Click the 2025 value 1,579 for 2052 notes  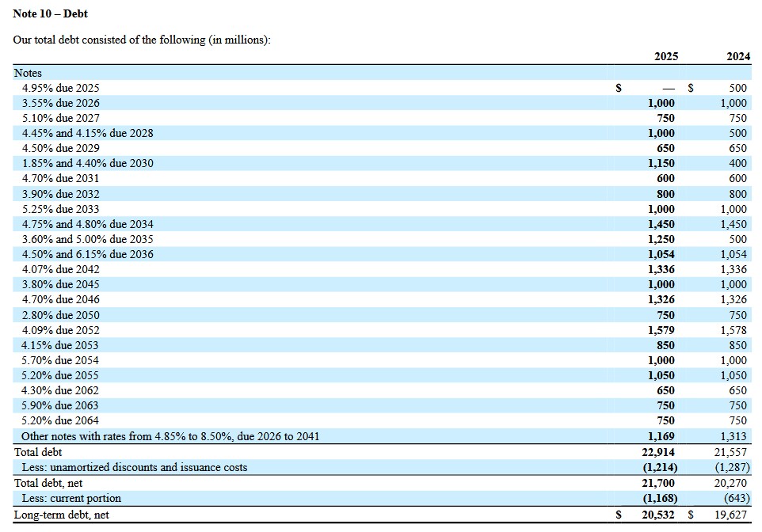point(661,330)
